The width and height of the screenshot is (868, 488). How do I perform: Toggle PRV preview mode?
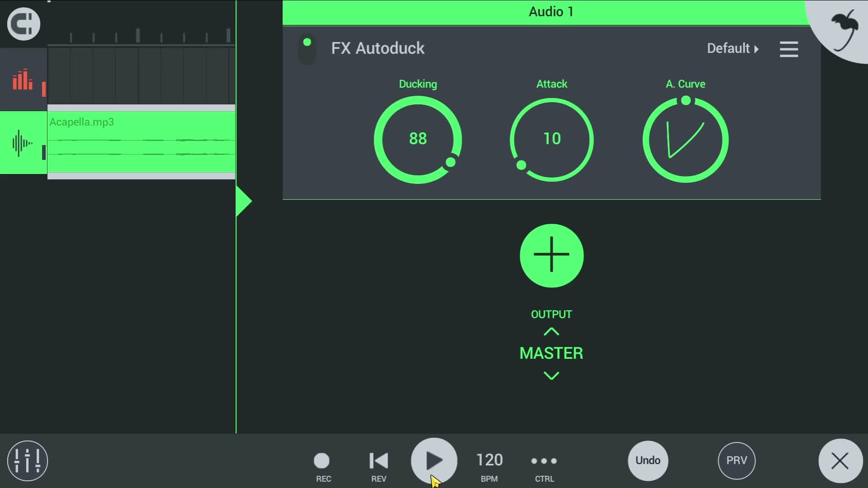click(736, 460)
